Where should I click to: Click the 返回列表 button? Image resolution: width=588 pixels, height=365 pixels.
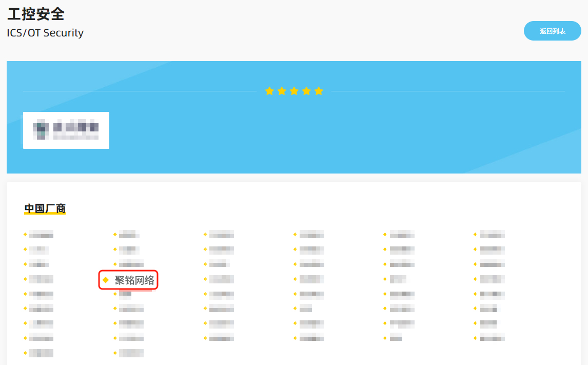552,31
